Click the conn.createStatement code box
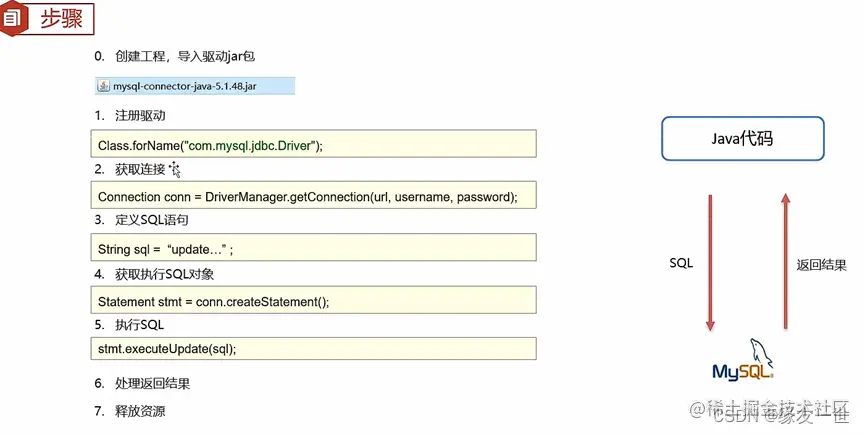865x434 pixels. click(313, 300)
